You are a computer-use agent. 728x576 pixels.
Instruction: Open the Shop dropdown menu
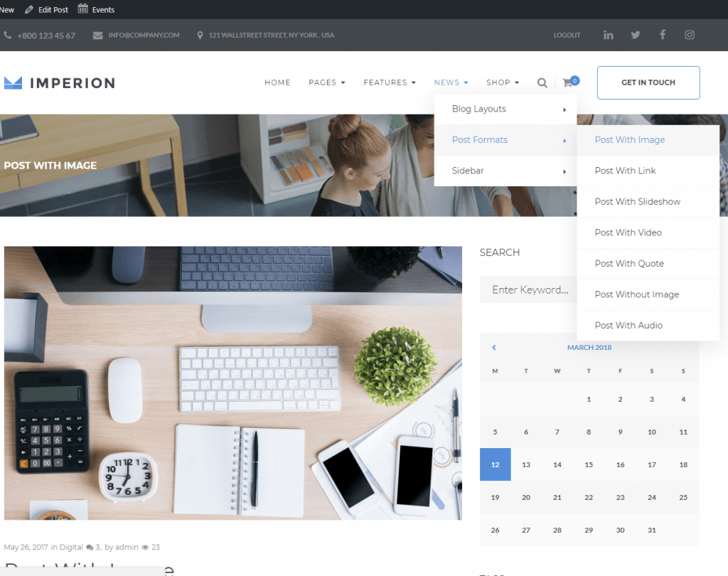(x=502, y=82)
